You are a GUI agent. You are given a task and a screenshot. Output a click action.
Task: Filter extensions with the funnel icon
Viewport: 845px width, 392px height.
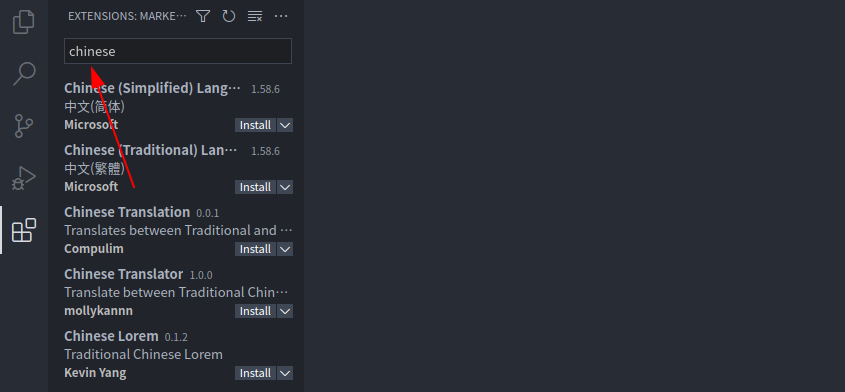pyautogui.click(x=203, y=16)
